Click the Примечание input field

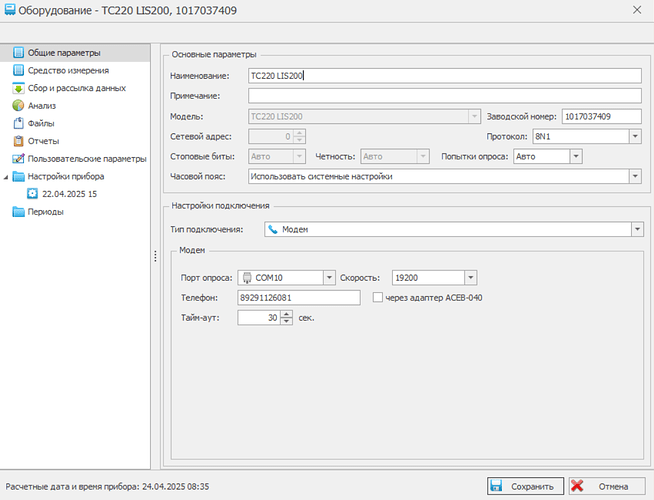[445, 95]
